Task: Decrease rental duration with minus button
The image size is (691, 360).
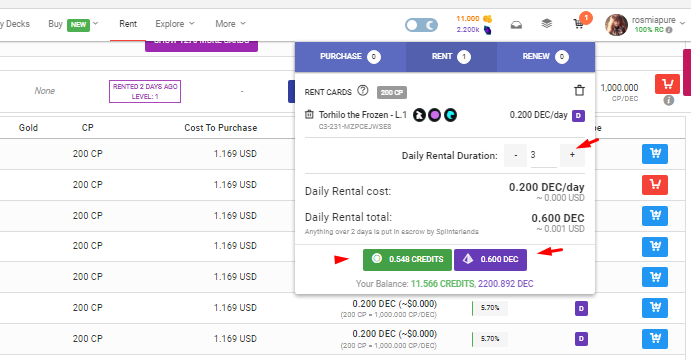Action: [x=516, y=155]
